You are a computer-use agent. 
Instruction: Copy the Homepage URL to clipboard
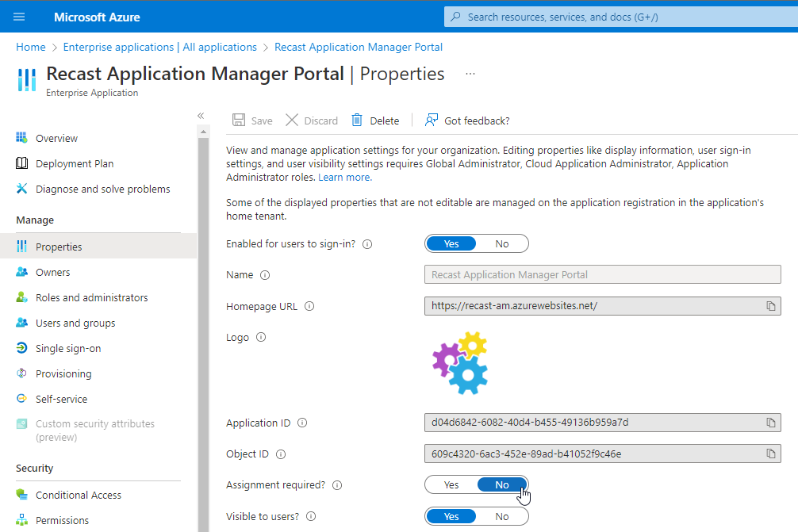771,306
